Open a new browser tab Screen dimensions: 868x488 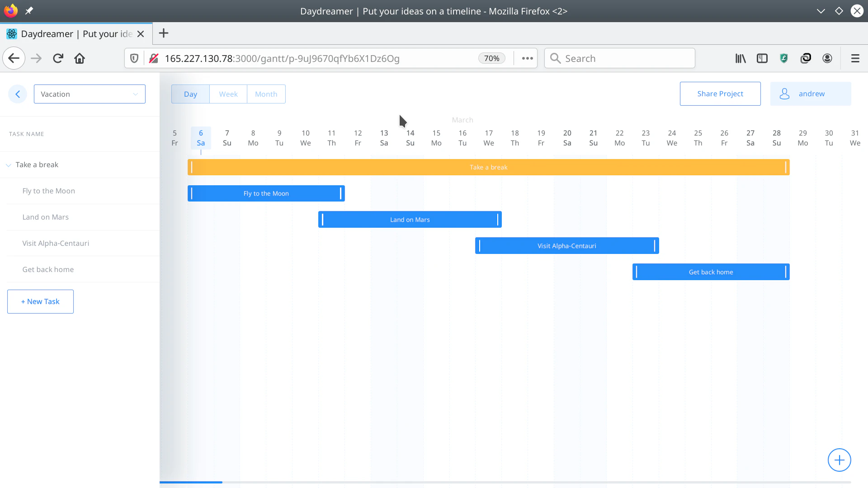164,33
